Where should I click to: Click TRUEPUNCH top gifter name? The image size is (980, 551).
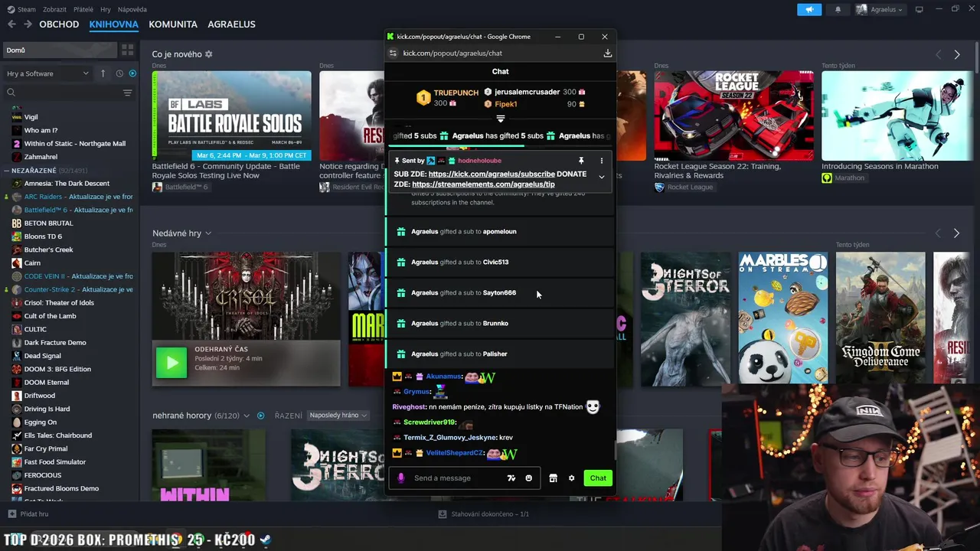click(456, 93)
